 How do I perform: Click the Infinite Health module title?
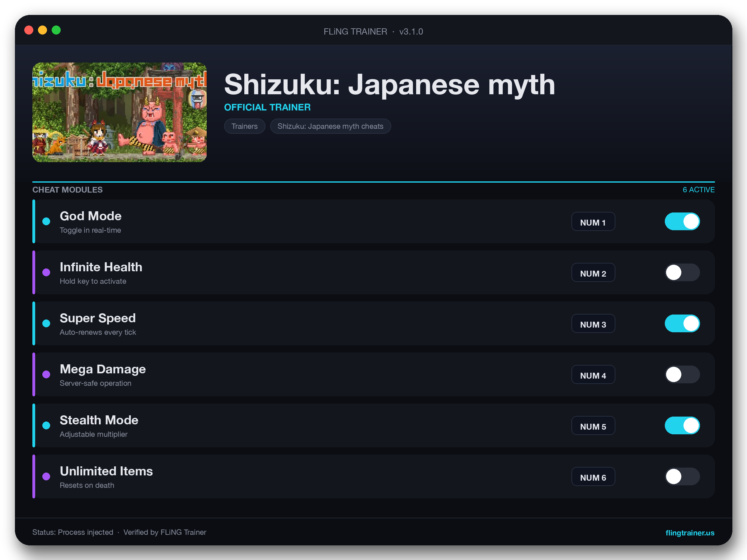[101, 267]
